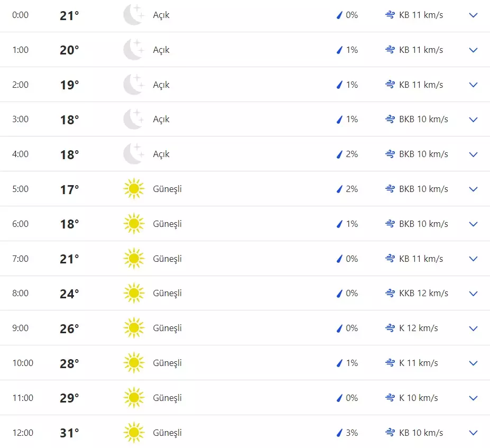Click the Açık condition text at 2:00

(161, 85)
